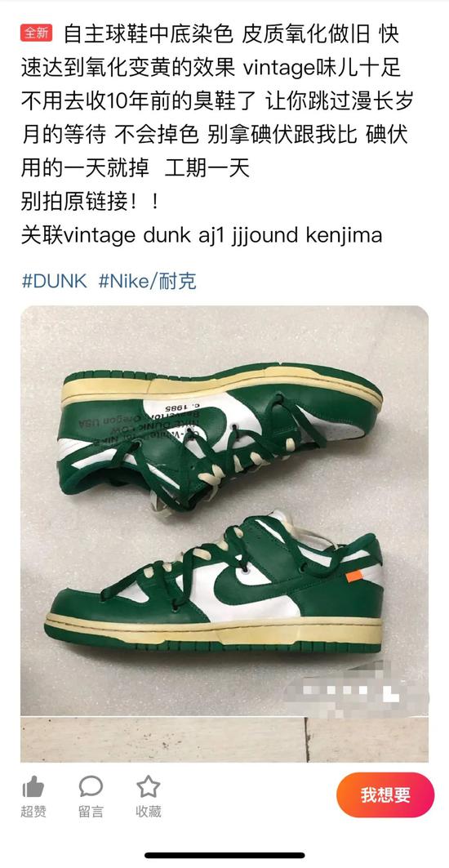
Task: Tap the home indicator bar
Action: (x=224, y=855)
